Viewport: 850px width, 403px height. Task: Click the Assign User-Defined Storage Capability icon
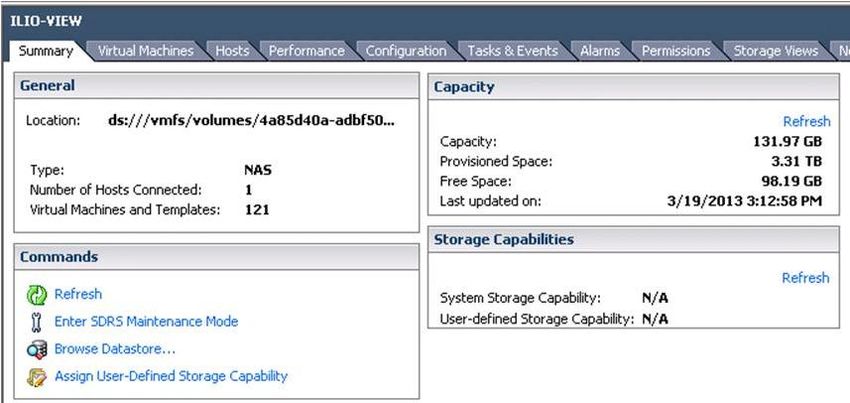(37, 377)
